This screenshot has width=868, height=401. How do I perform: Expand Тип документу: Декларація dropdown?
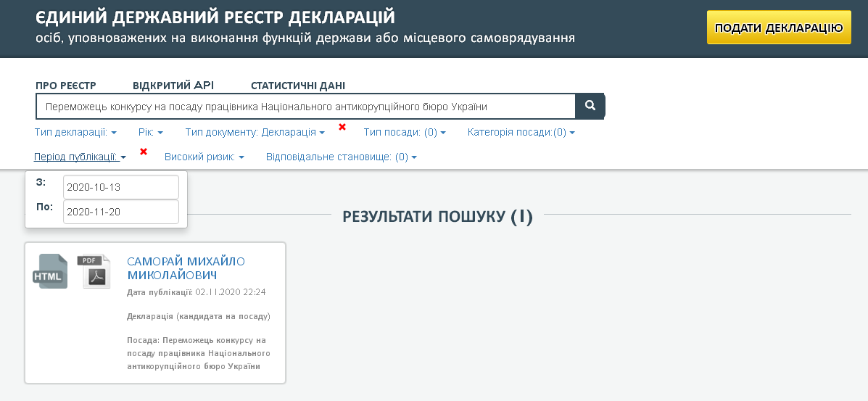255,133
